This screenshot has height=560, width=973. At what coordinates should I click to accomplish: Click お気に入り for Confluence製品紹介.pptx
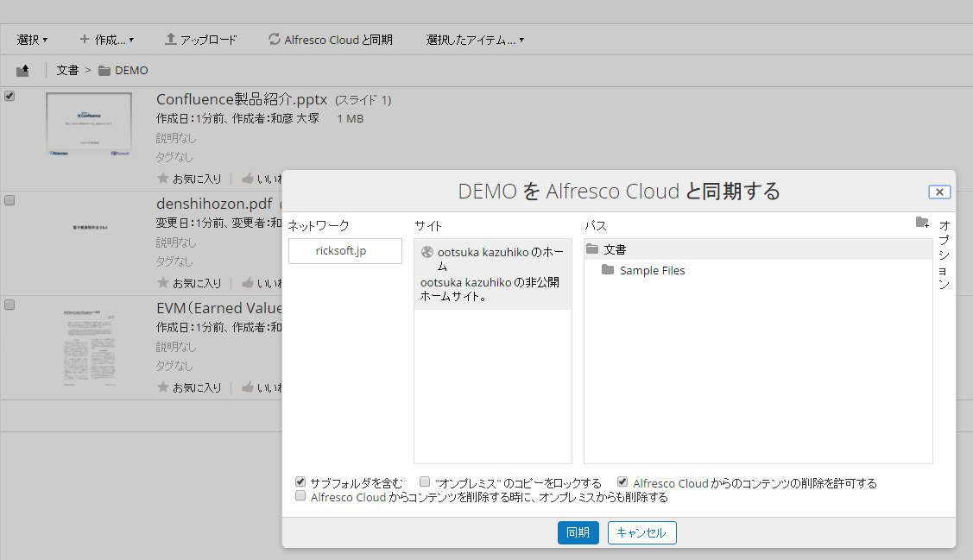(197, 179)
